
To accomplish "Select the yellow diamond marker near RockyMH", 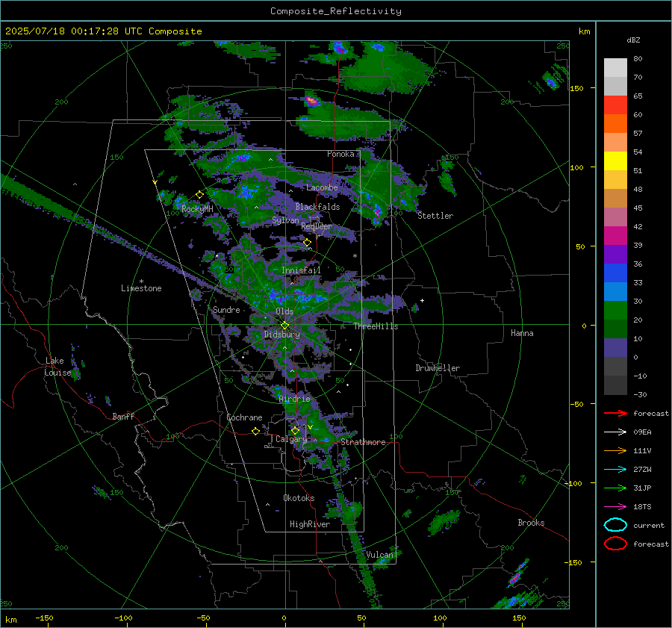I will (199, 195).
